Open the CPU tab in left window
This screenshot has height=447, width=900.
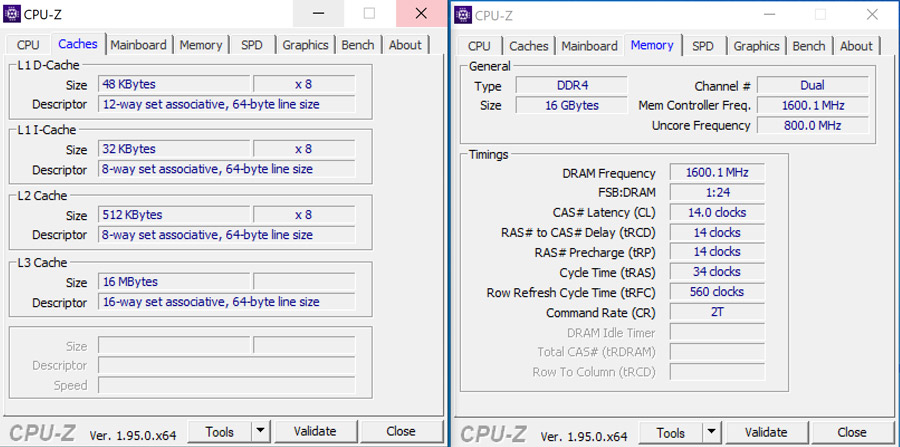tap(28, 45)
